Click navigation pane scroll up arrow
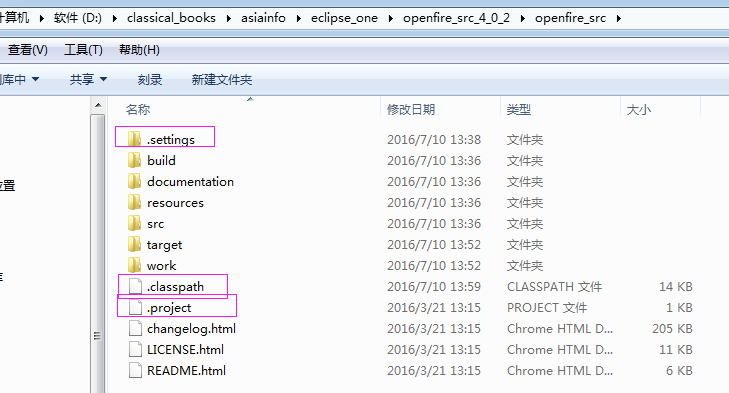Screen dimensions: 729x393 coord(98,105)
